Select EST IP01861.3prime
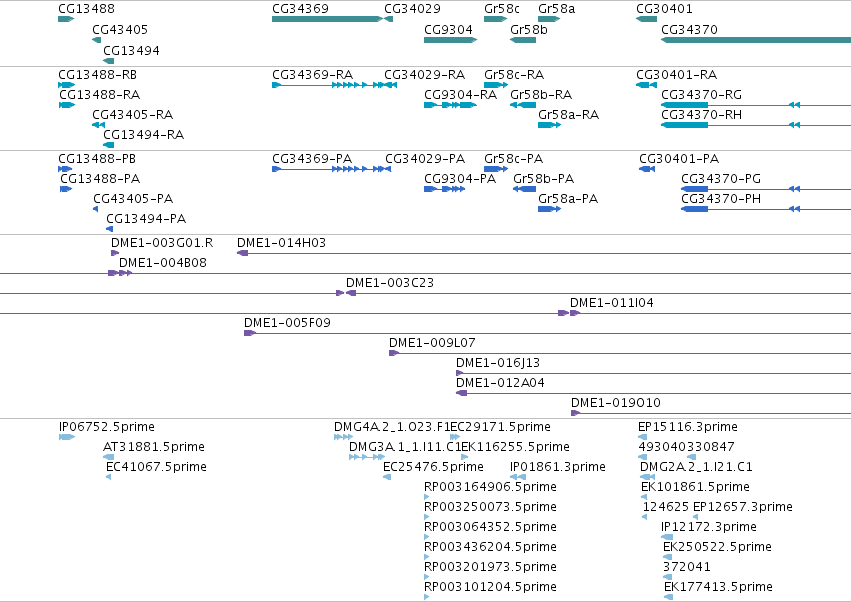 coord(558,467)
